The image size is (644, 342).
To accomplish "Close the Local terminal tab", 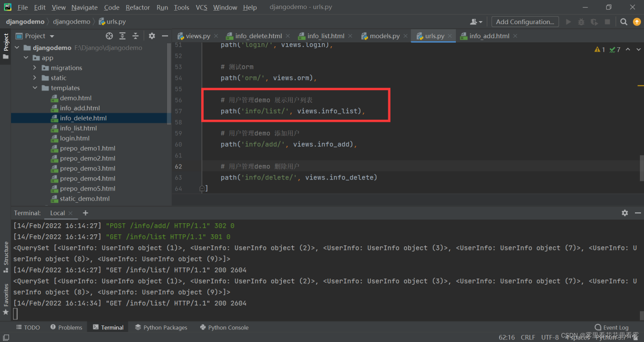I will [x=70, y=213].
